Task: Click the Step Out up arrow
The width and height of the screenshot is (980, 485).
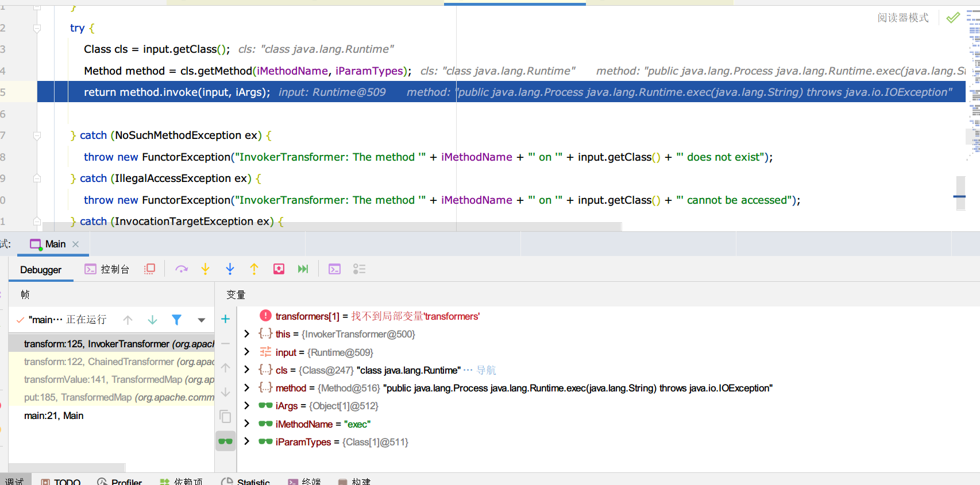Action: [x=254, y=269]
